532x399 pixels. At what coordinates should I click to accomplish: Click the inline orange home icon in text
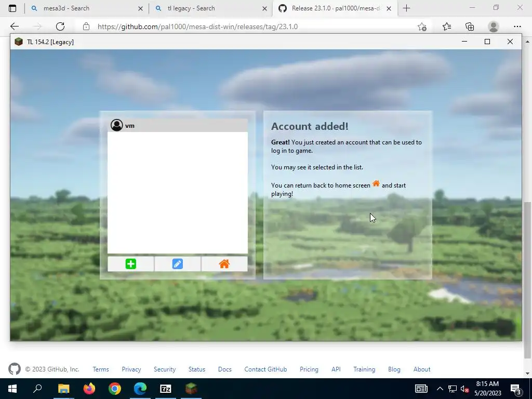376,184
